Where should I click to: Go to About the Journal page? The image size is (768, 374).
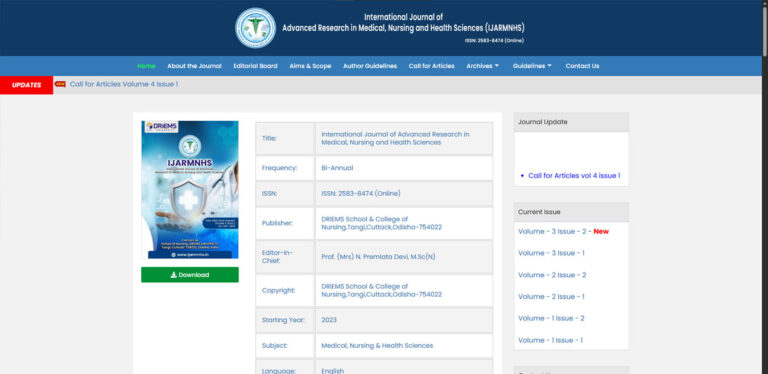194,66
